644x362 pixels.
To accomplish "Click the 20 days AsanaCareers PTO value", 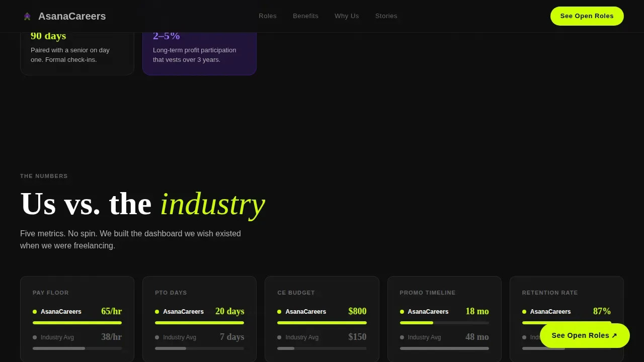I will coord(229,311).
